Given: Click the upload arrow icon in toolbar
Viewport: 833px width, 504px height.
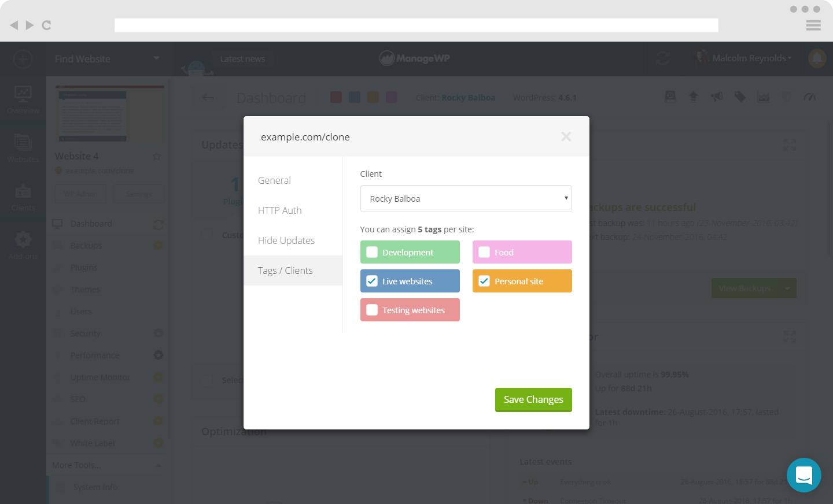Looking at the screenshot, I should [x=694, y=97].
